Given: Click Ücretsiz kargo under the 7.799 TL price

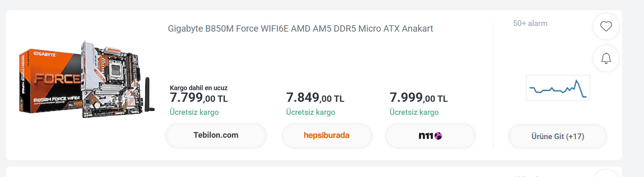Looking at the screenshot, I should pyautogui.click(x=194, y=112).
